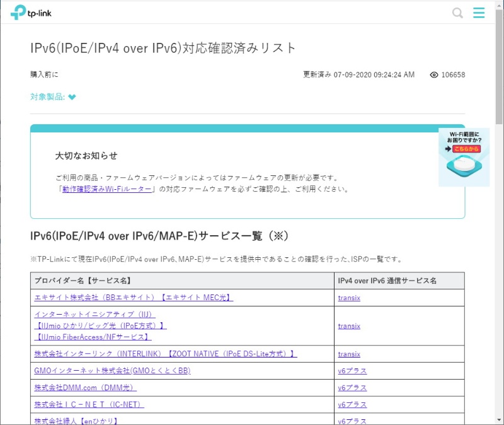
Task: Open the 株式会社縁人【enひかり】link
Action: pyautogui.click(x=76, y=419)
